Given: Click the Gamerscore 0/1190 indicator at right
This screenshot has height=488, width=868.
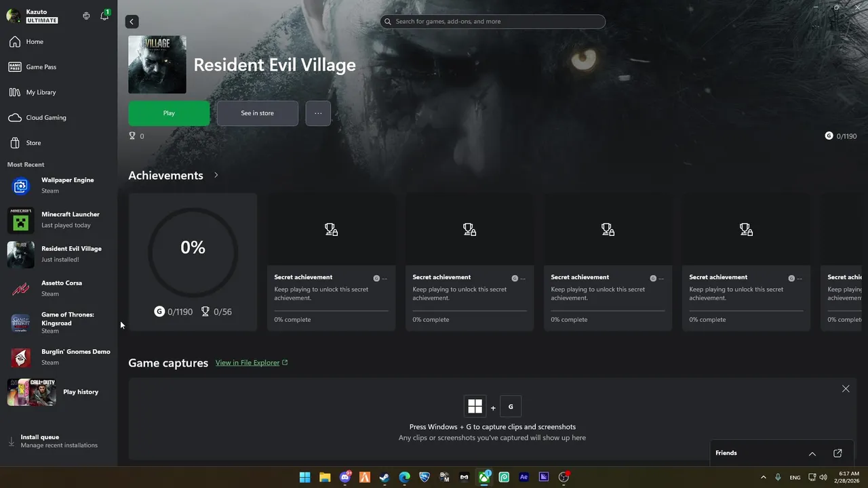Looking at the screenshot, I should (x=840, y=136).
